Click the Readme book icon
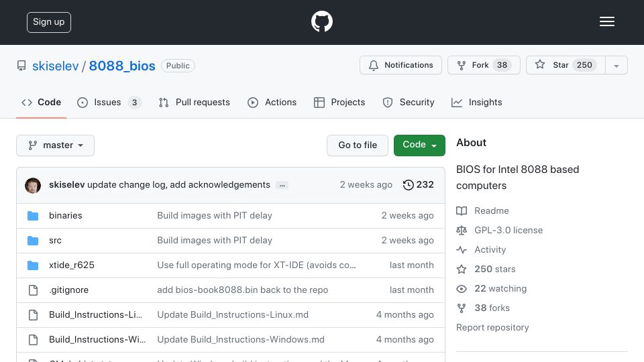The width and height of the screenshot is (644, 362). pyautogui.click(x=462, y=211)
